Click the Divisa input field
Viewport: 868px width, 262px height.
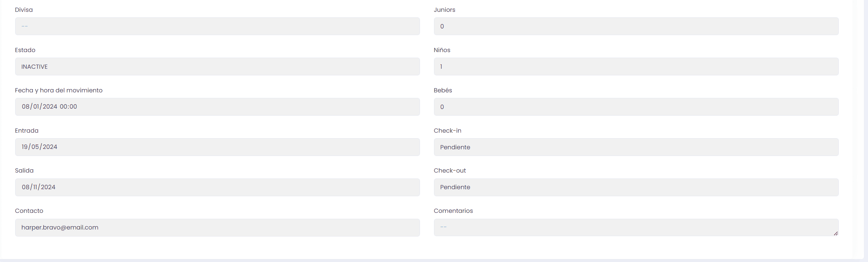click(x=217, y=26)
